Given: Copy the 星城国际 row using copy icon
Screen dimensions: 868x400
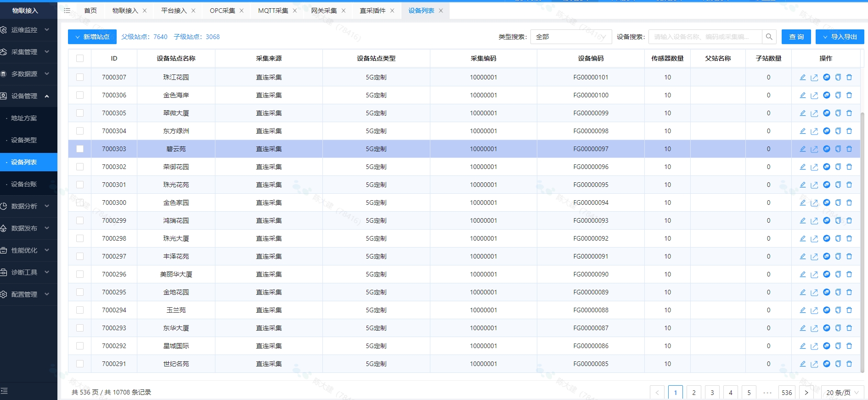Looking at the screenshot, I should (x=838, y=346).
